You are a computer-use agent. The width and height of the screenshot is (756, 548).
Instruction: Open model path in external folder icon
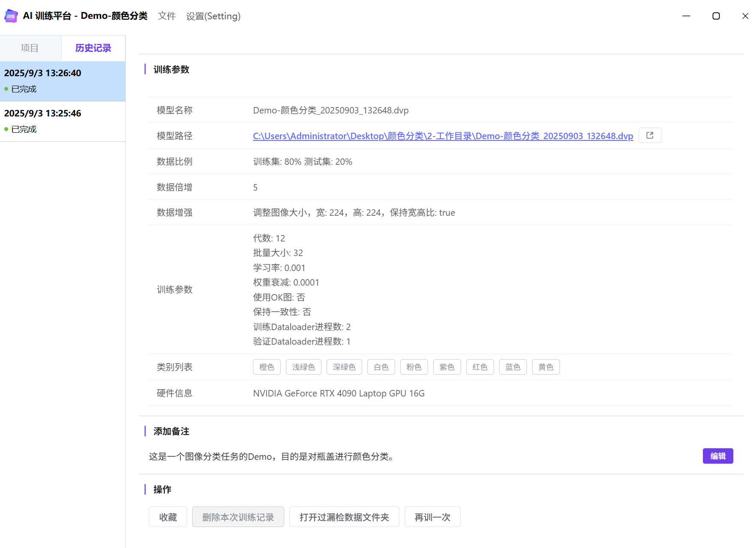[649, 135]
